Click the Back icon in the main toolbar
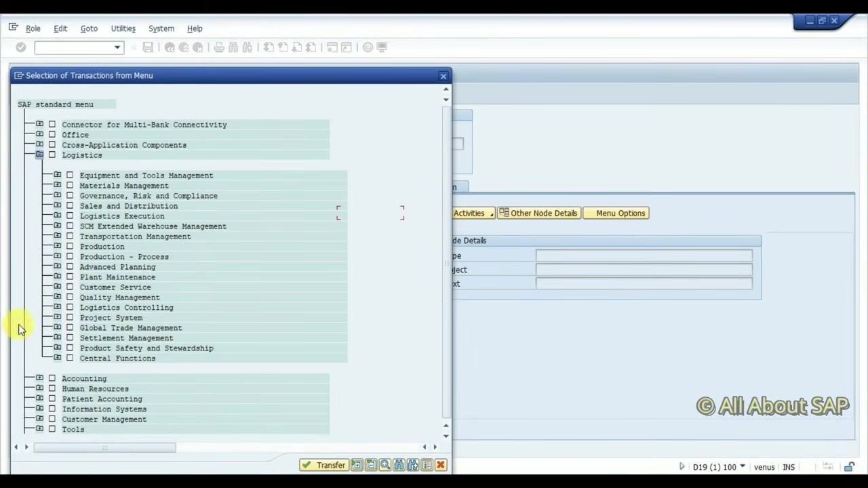 170,47
